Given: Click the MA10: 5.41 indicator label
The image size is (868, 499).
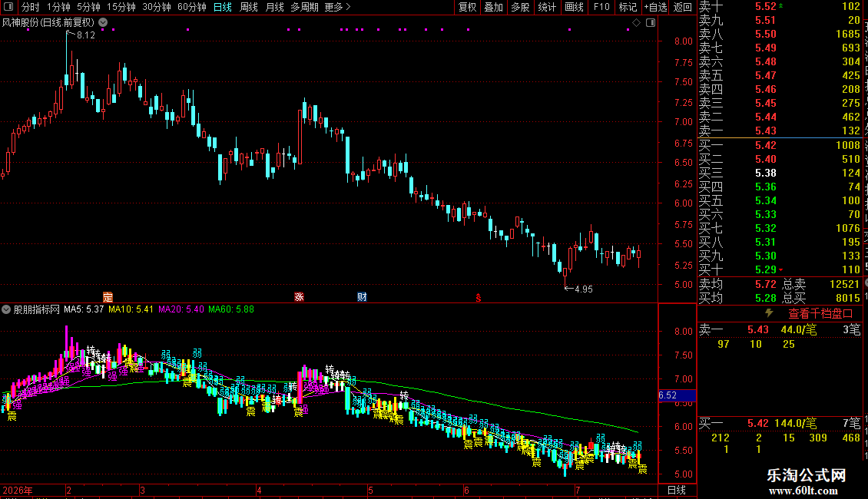Looking at the screenshot, I should point(131,309).
